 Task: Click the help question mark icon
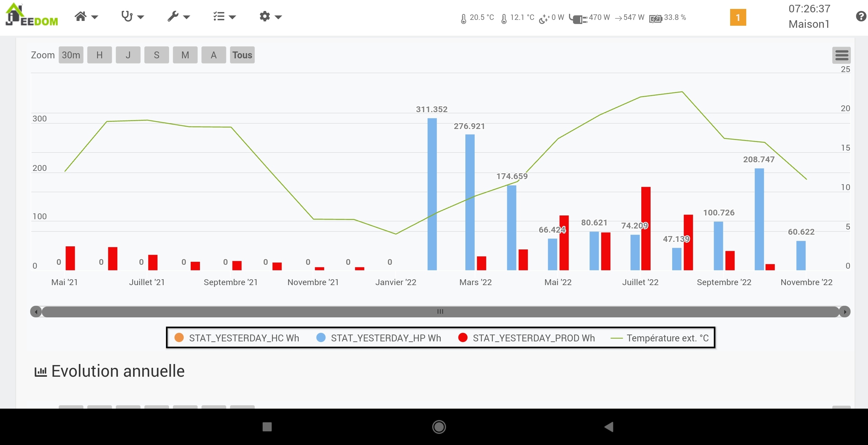point(861,16)
